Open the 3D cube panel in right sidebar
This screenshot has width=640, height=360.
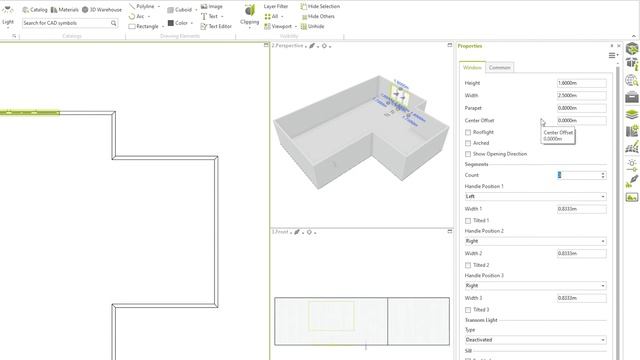click(632, 48)
